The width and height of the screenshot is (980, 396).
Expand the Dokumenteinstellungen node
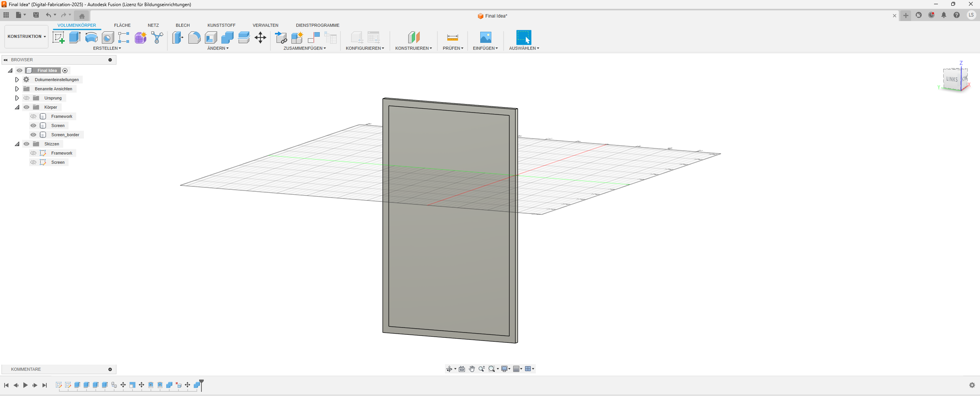(17, 80)
